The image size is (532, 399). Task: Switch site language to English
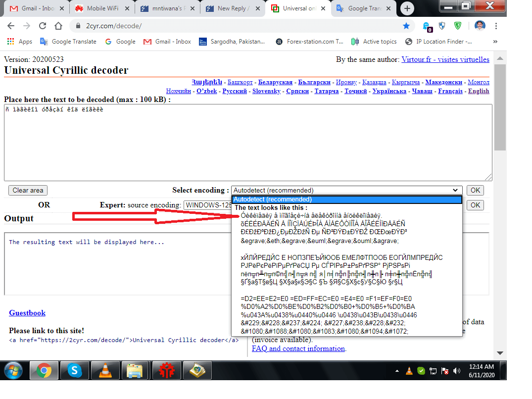click(479, 91)
